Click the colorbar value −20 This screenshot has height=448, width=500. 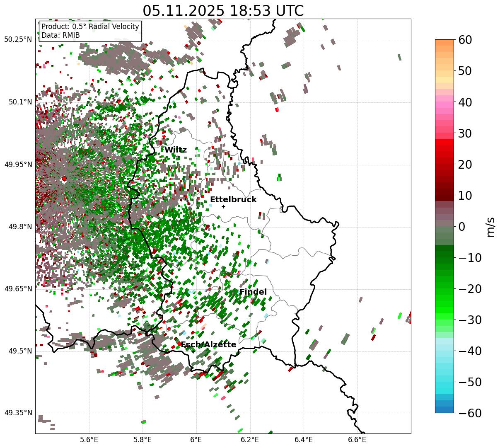[470, 289]
